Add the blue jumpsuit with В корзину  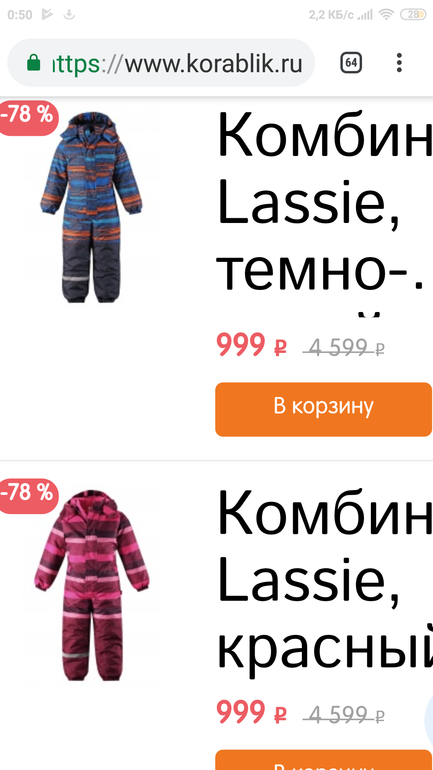coord(324,409)
